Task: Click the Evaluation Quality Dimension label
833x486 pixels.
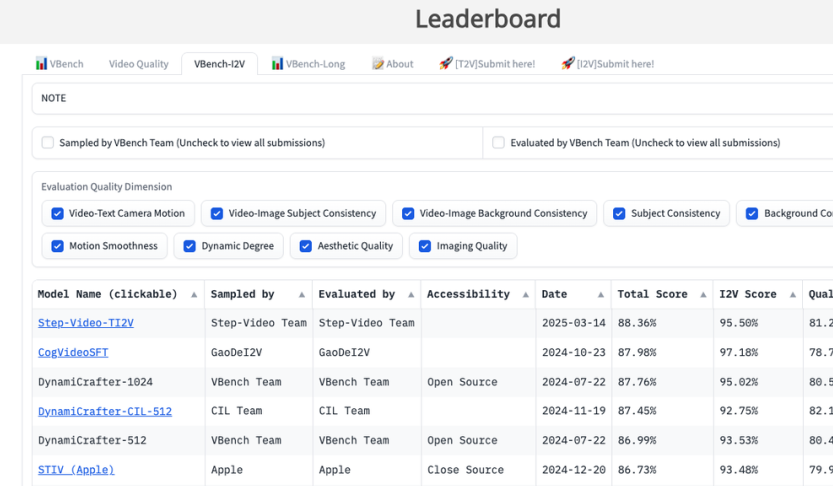Action: pos(107,187)
